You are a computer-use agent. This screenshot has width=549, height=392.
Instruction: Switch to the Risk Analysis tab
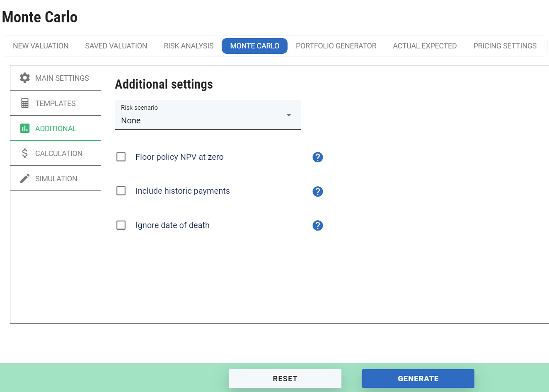(189, 46)
